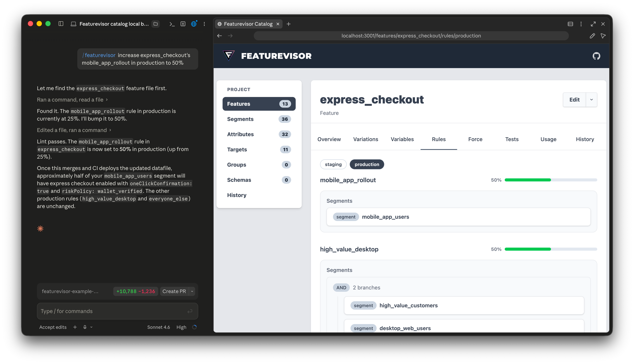This screenshot has height=364, width=634.
Task: Click the featurevisor-example branch name
Action: point(70,291)
